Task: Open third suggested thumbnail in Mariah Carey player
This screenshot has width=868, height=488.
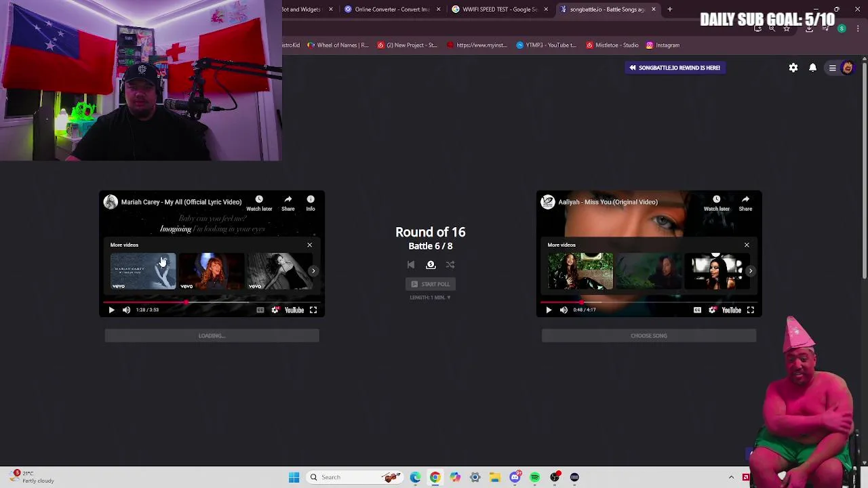Action: click(x=280, y=271)
